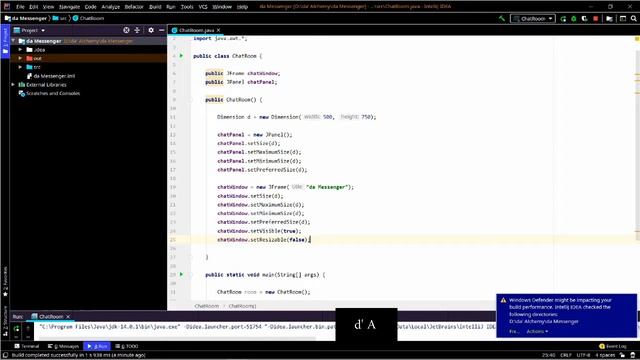Viewport: 640px width, 360px height.
Task: Hide the Project panel with the minus icon
Action: click(x=162, y=30)
